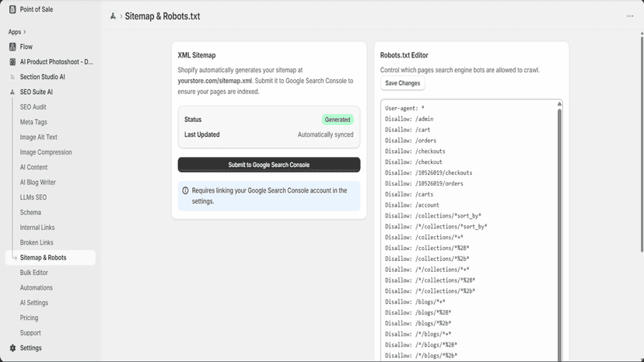The height and width of the screenshot is (362, 644).
Task: Open Point of Sale channel
Action: click(x=37, y=9)
